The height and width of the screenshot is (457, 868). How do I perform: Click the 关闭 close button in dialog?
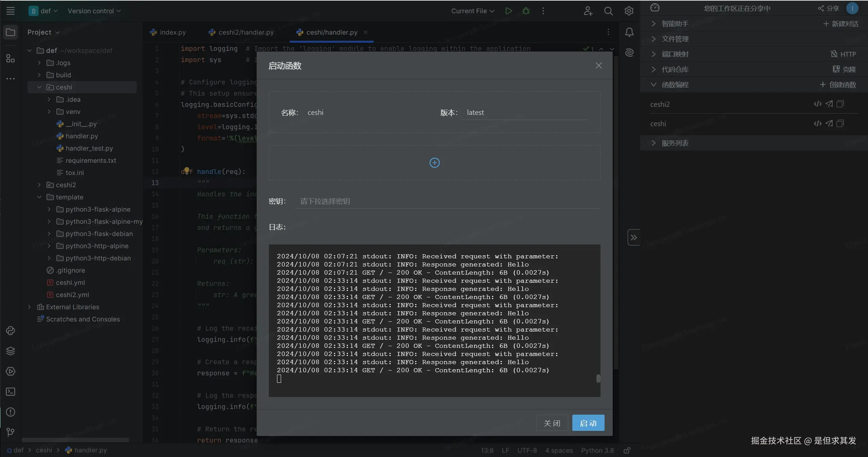pos(552,423)
